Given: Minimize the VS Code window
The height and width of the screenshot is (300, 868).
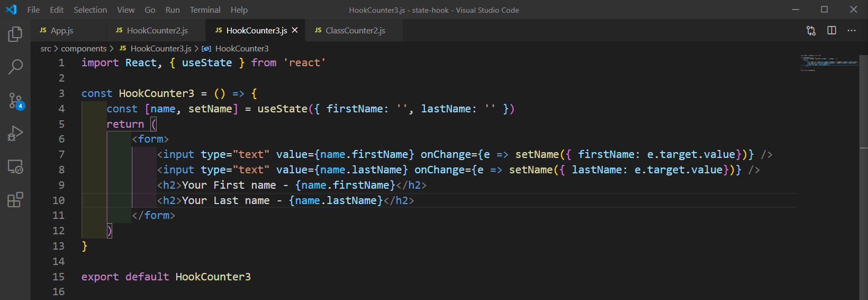Looking at the screenshot, I should click(x=795, y=10).
